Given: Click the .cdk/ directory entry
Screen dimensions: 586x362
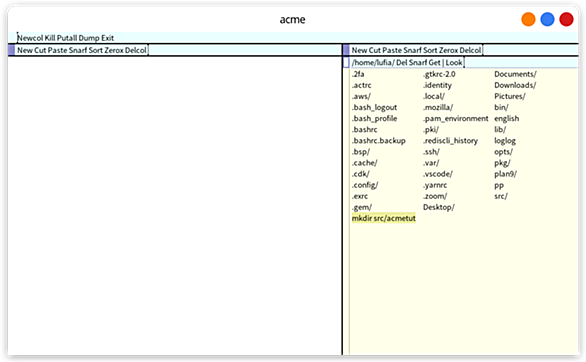Looking at the screenshot, I should pos(361,174).
